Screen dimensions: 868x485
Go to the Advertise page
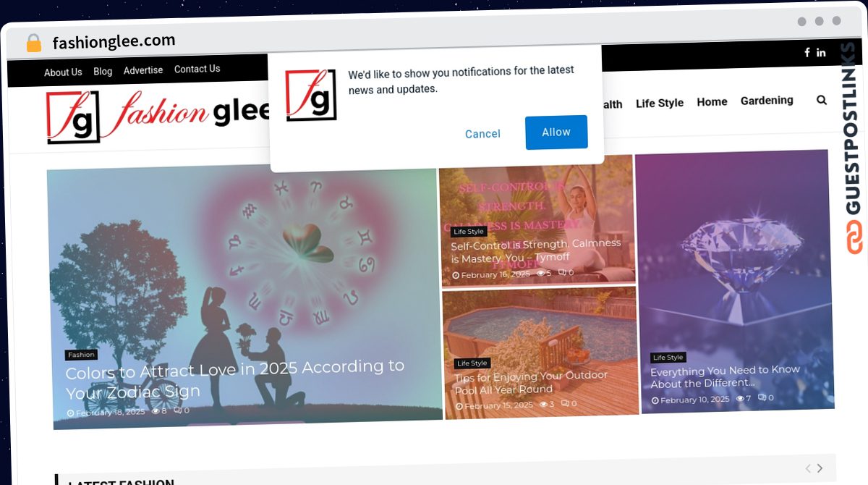click(143, 70)
